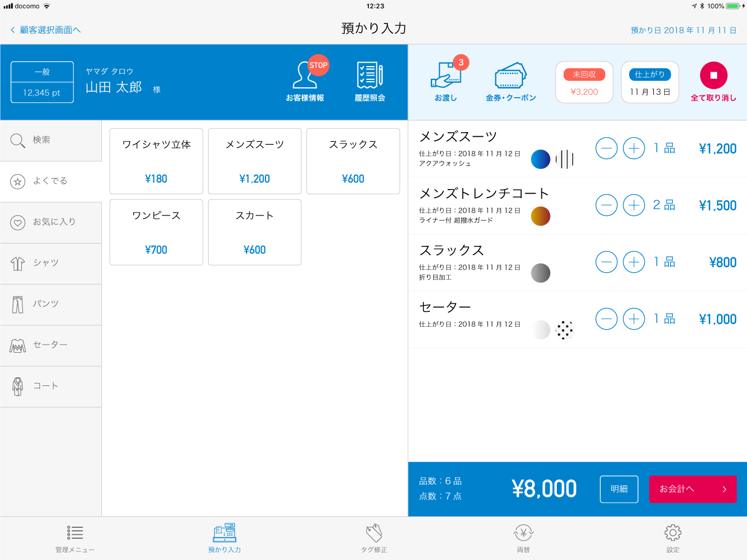
Task: Select the blue color swatch on メンズスーツ
Action: click(541, 159)
